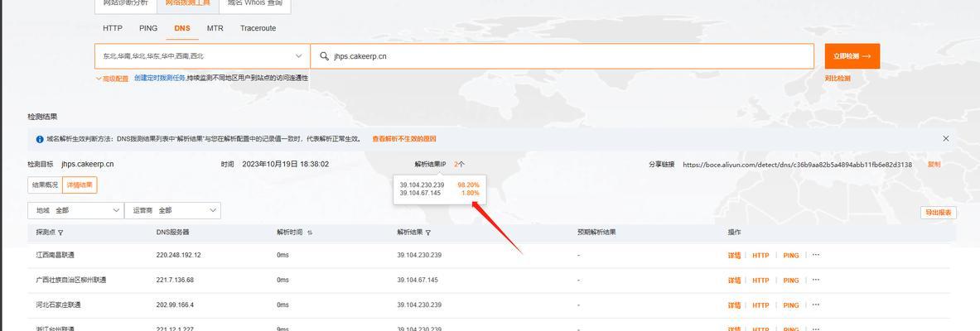The image size is (980, 331).
Task: Open 查看解析不生效的原因 link
Action: click(x=403, y=139)
